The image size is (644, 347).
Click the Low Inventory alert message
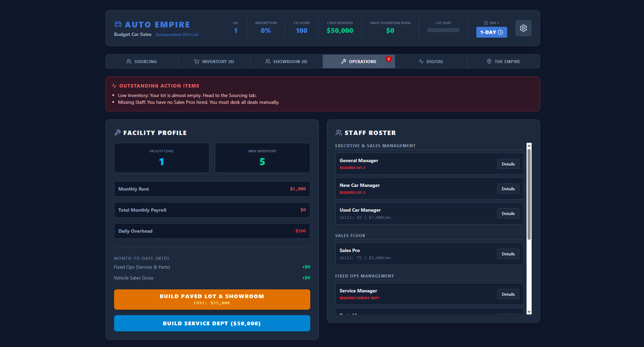coord(187,95)
